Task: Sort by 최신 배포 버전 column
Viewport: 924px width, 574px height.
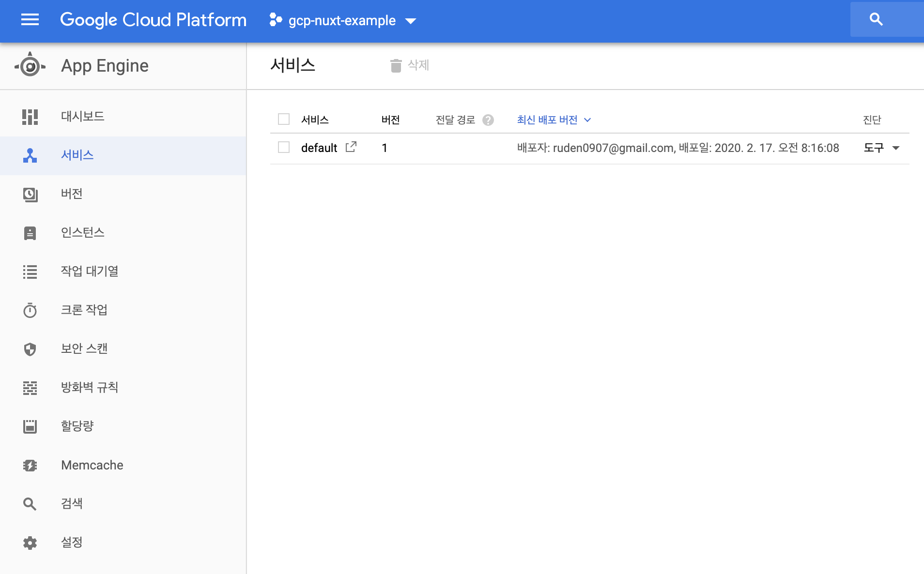Action: click(547, 120)
